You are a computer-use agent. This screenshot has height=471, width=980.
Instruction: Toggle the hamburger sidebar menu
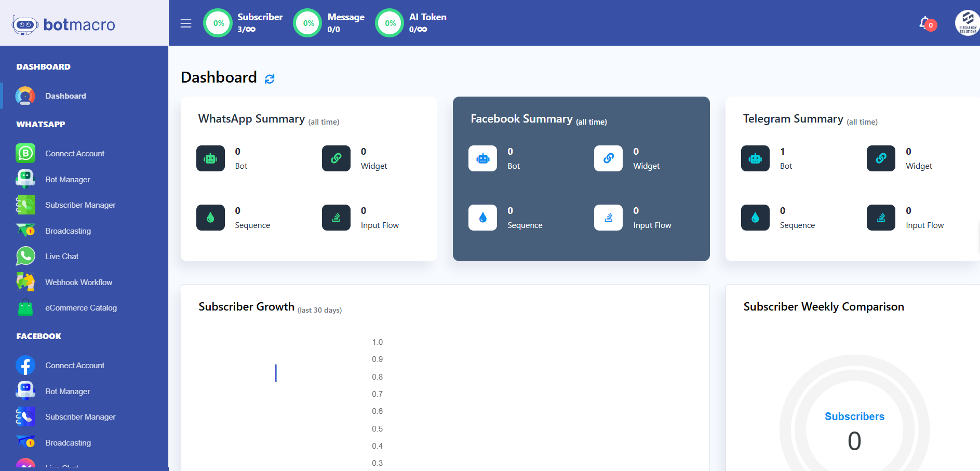tap(186, 23)
